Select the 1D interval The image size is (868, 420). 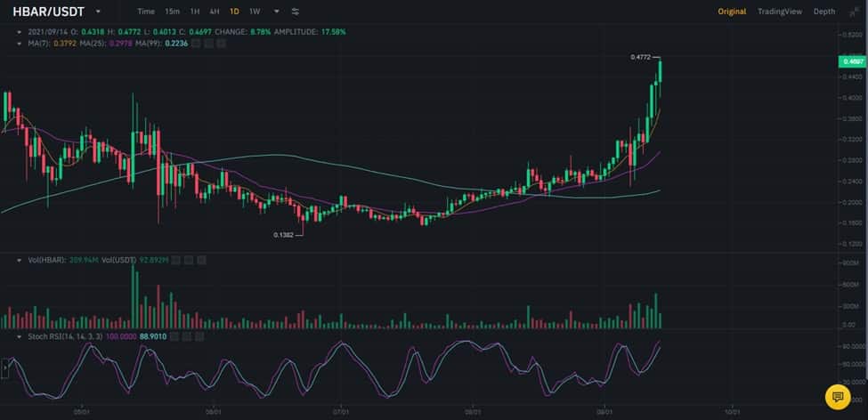(x=235, y=12)
